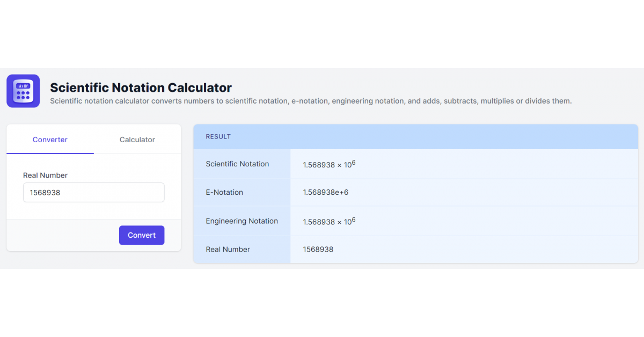Click the E-Notation row label
644x337 pixels.
coord(224,193)
